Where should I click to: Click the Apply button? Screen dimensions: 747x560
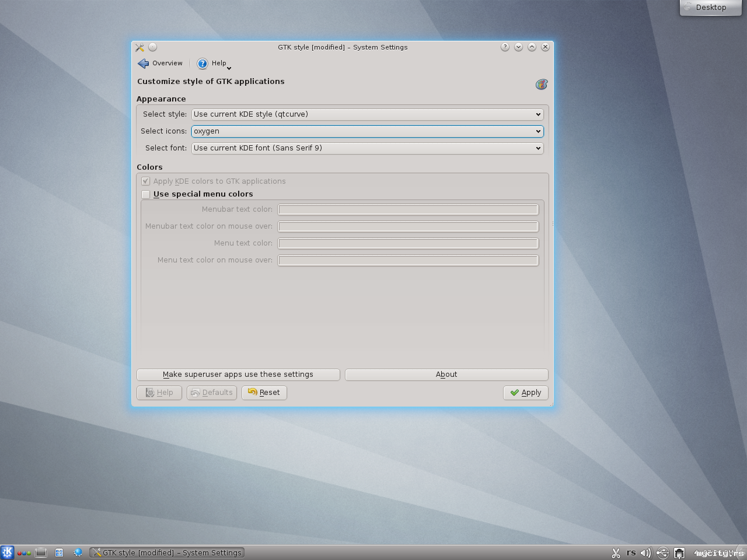click(526, 393)
